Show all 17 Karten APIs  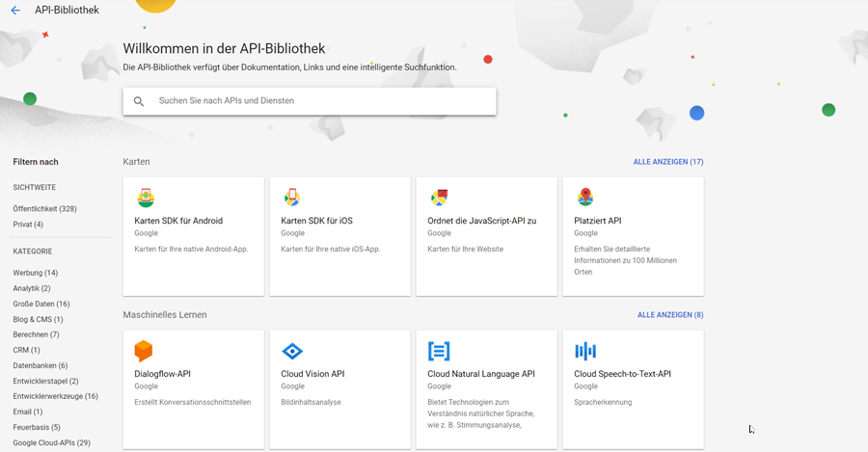tap(667, 162)
